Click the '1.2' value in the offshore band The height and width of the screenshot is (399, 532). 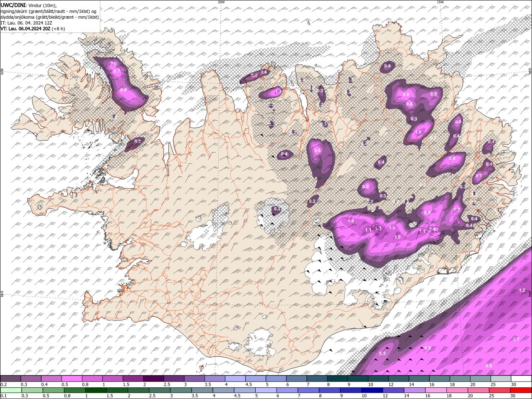[x=522, y=290]
